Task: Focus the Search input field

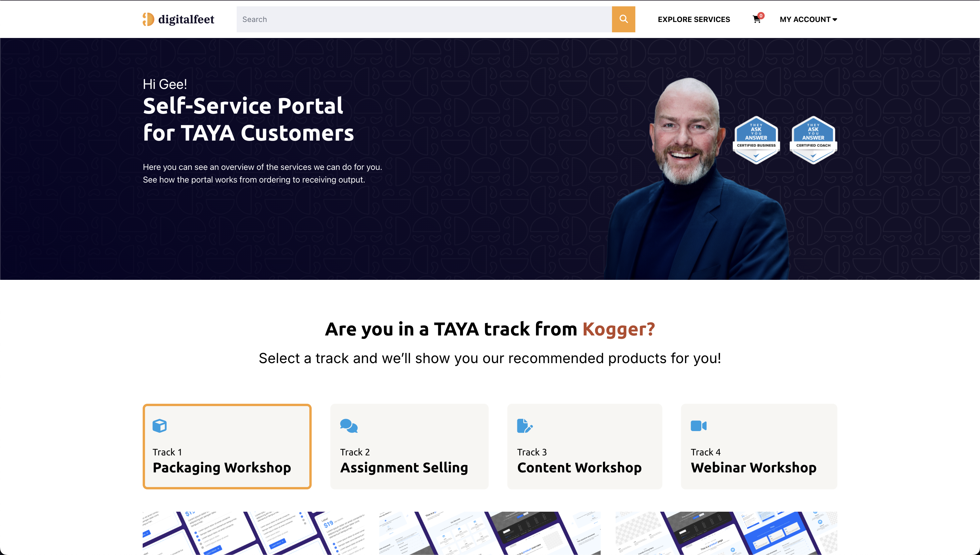Action: coord(424,19)
